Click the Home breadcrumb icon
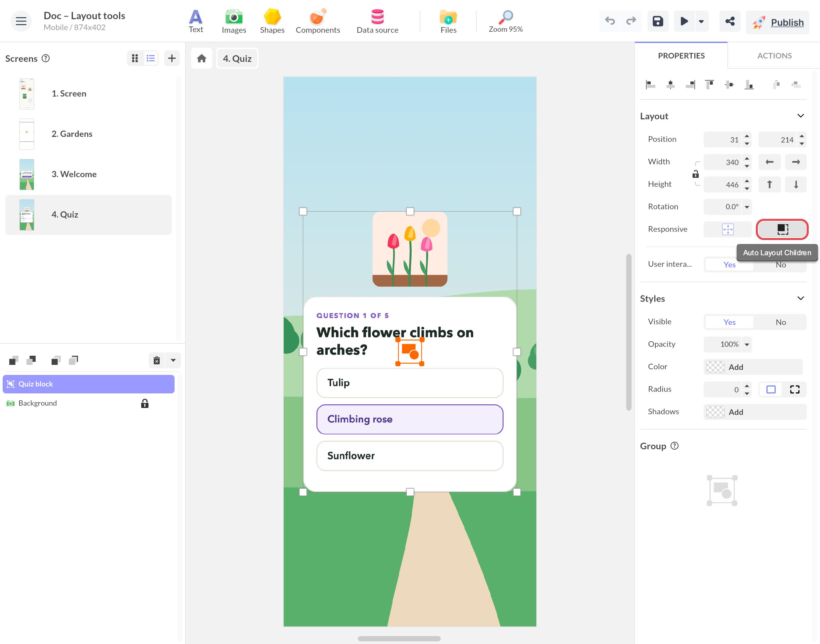 coord(202,59)
